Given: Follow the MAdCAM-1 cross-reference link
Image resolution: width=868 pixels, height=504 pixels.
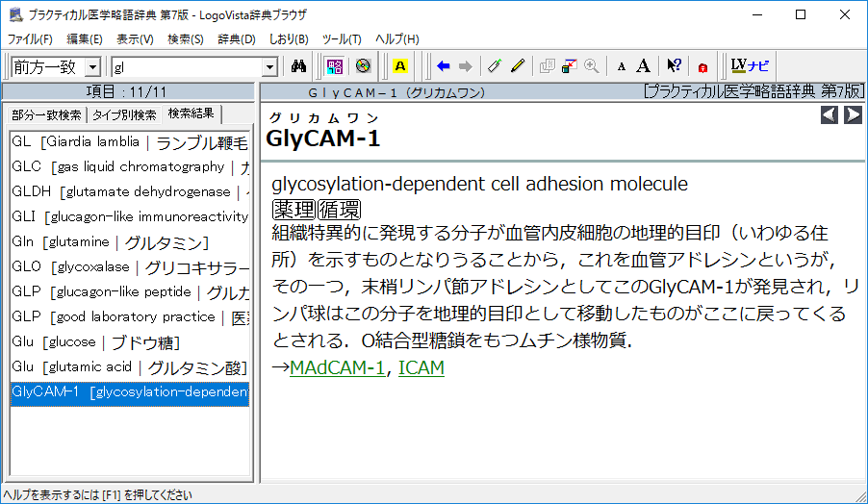Looking at the screenshot, I should 337,368.
